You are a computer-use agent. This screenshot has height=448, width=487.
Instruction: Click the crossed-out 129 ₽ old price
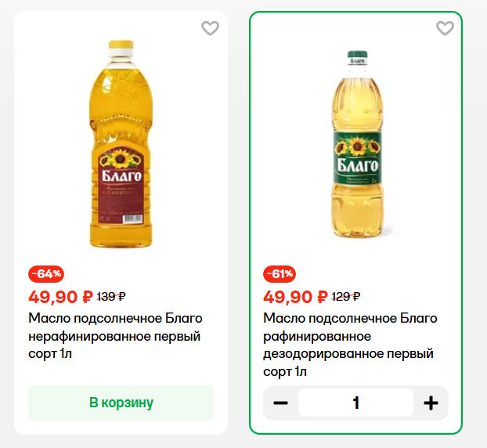coord(346,297)
